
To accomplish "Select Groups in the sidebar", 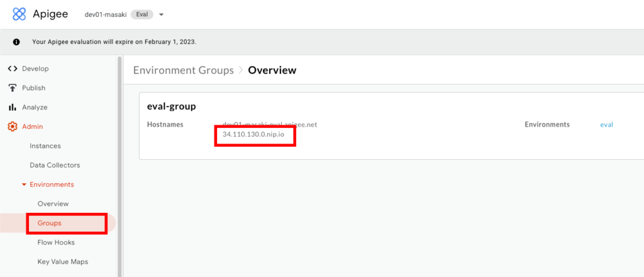I will pyautogui.click(x=49, y=223).
